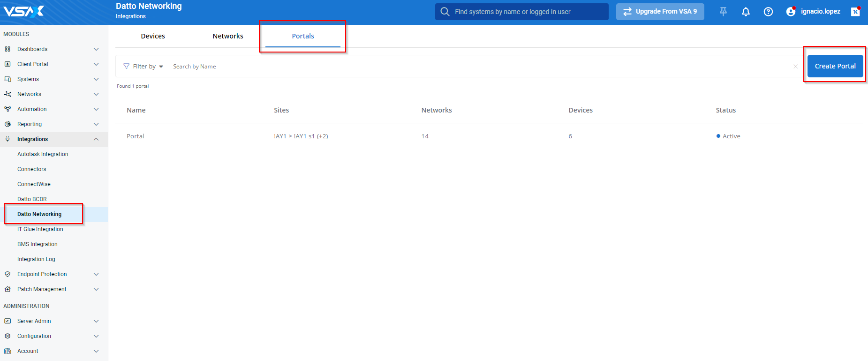
Task: Click the user profile avatar icon
Action: (791, 12)
